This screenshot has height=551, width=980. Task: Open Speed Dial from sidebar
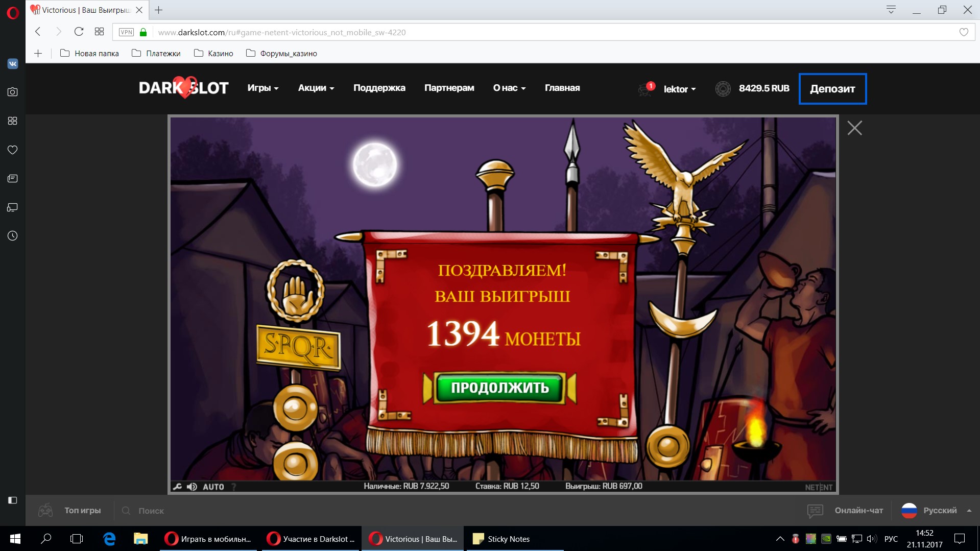point(13,121)
